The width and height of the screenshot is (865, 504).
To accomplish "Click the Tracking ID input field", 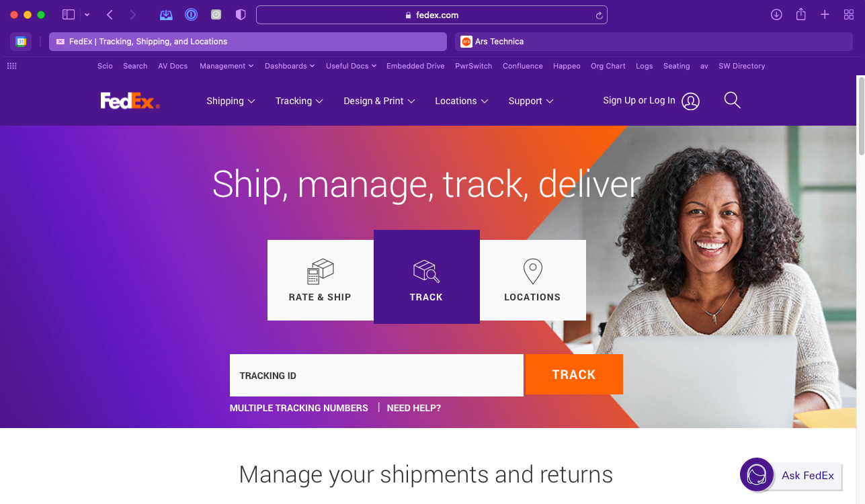I will pyautogui.click(x=376, y=375).
